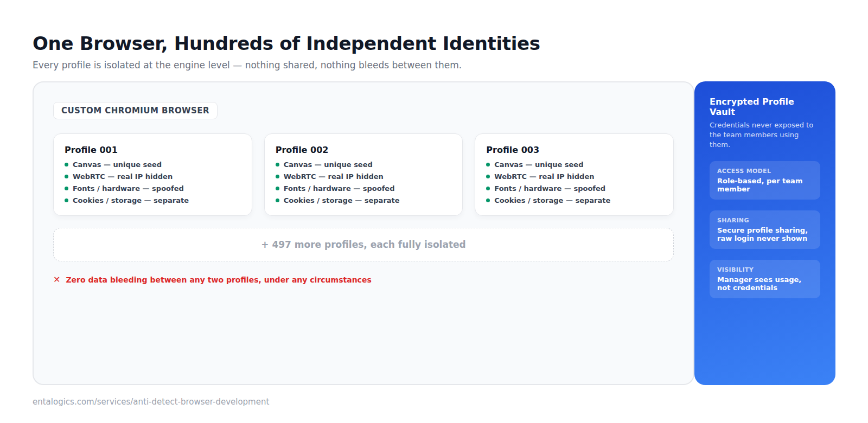Click green bullet beside WebRTC in Profile 002
The image size is (868, 423).
click(x=277, y=177)
